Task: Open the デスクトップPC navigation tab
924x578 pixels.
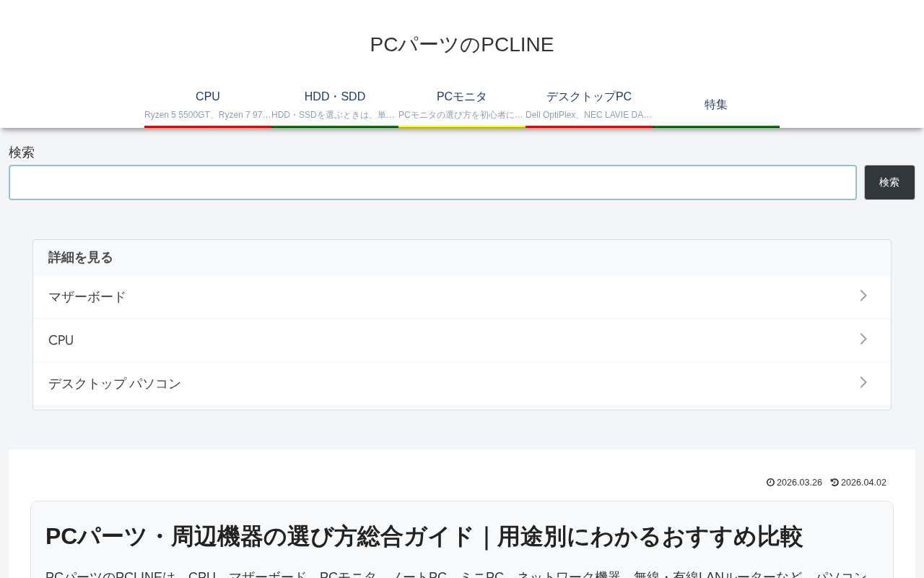Action: click(x=589, y=105)
